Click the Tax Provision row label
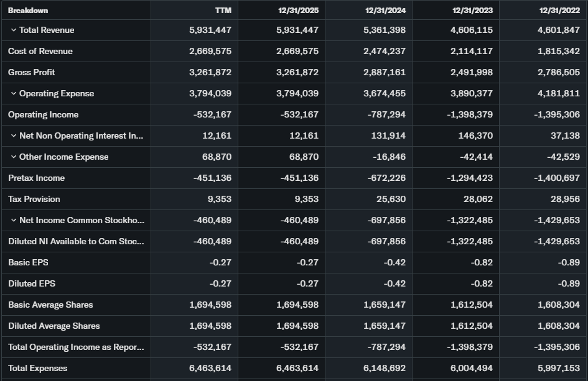This screenshot has height=381, width=588. pos(34,200)
